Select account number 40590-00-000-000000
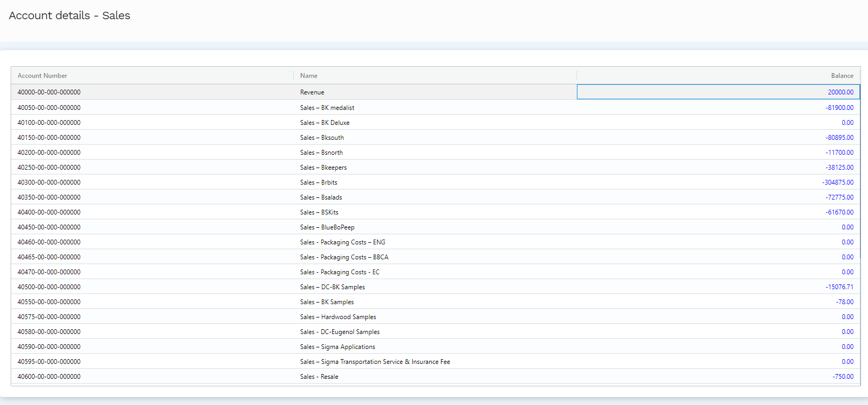Viewport: 868px width, 405px height. 49,347
